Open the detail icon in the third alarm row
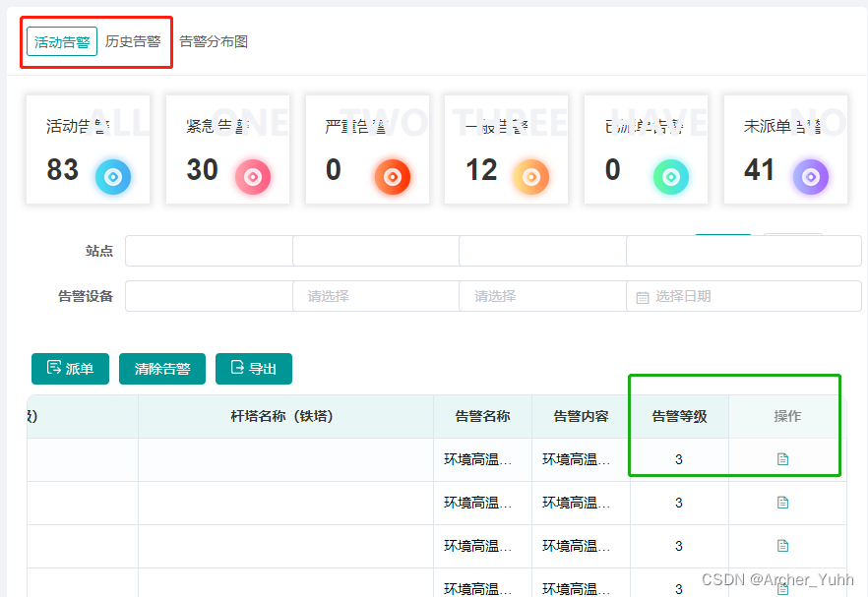The image size is (868, 597). click(x=784, y=546)
